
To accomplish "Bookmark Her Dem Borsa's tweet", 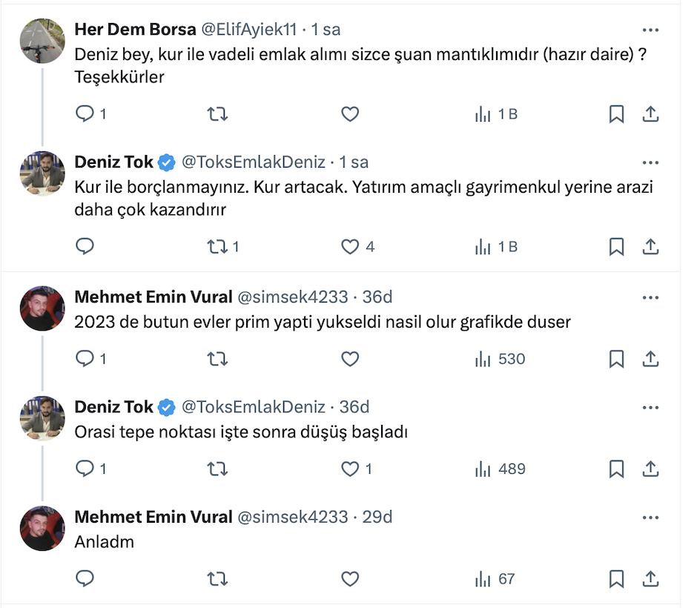I will tap(616, 114).
